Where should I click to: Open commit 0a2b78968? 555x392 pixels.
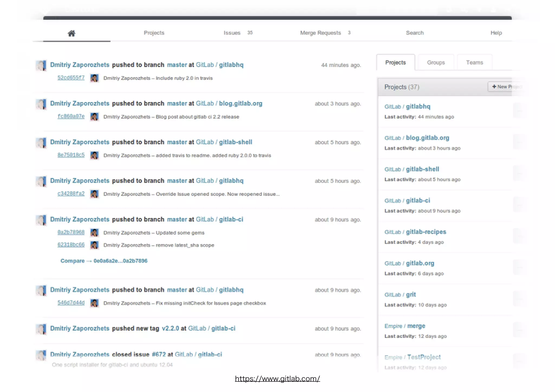coord(71,232)
